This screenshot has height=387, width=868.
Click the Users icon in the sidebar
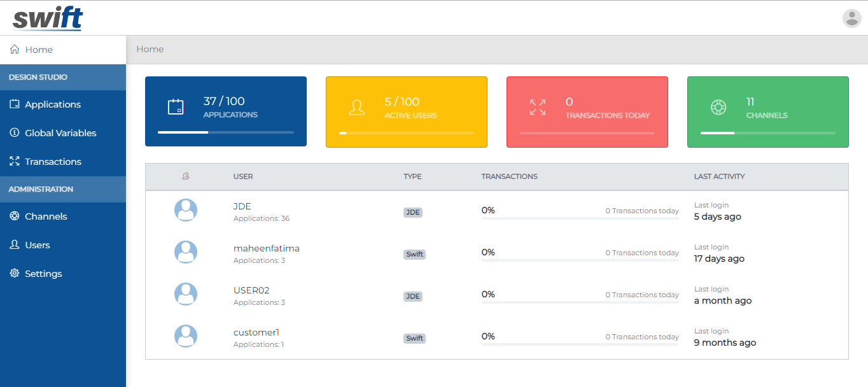click(14, 245)
